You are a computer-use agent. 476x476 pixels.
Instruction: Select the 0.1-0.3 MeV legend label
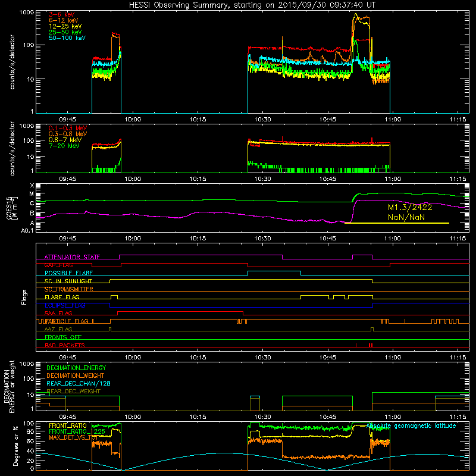(x=68, y=128)
